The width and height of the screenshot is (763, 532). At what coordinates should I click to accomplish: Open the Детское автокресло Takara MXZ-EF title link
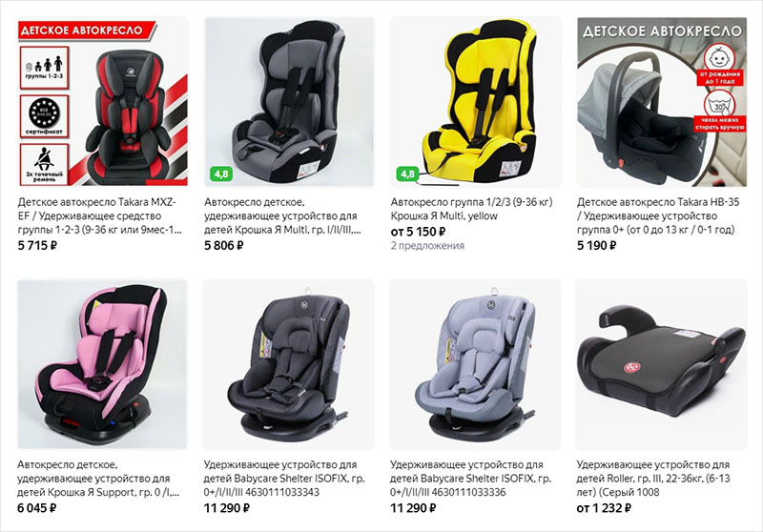100,215
